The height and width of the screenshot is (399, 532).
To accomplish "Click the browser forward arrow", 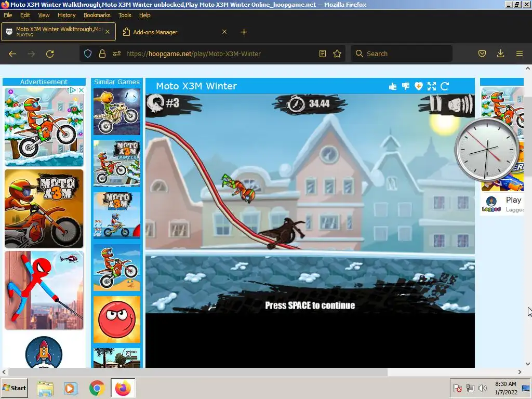I will (x=31, y=54).
